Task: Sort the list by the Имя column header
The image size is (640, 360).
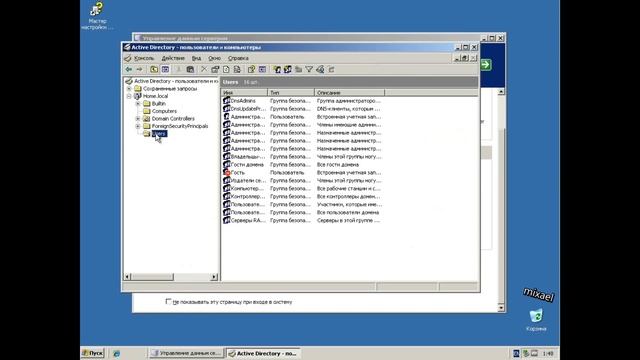Action: 244,93
